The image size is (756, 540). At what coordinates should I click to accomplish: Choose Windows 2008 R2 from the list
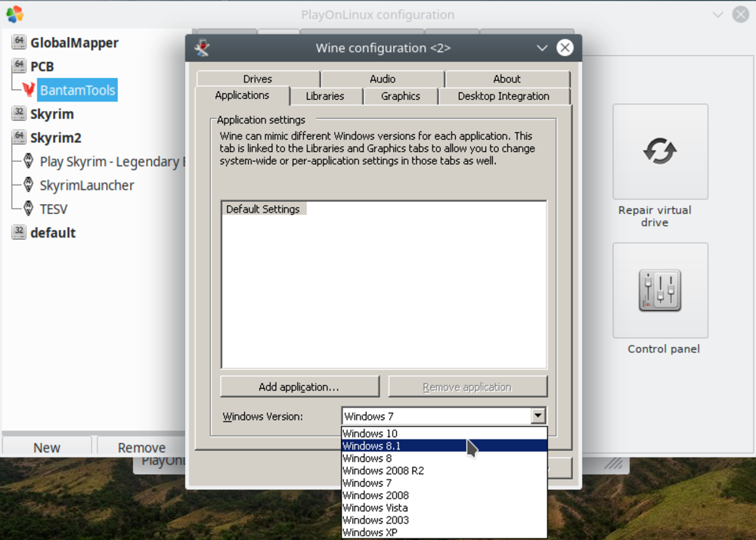coord(444,470)
